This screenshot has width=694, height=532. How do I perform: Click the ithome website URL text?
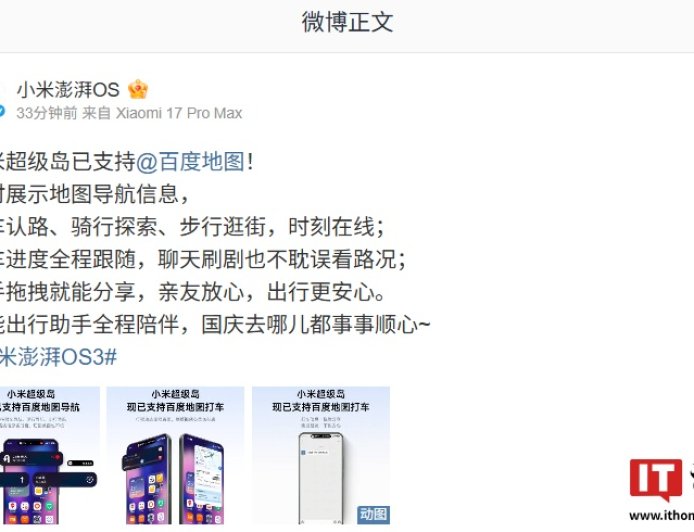[661, 516]
